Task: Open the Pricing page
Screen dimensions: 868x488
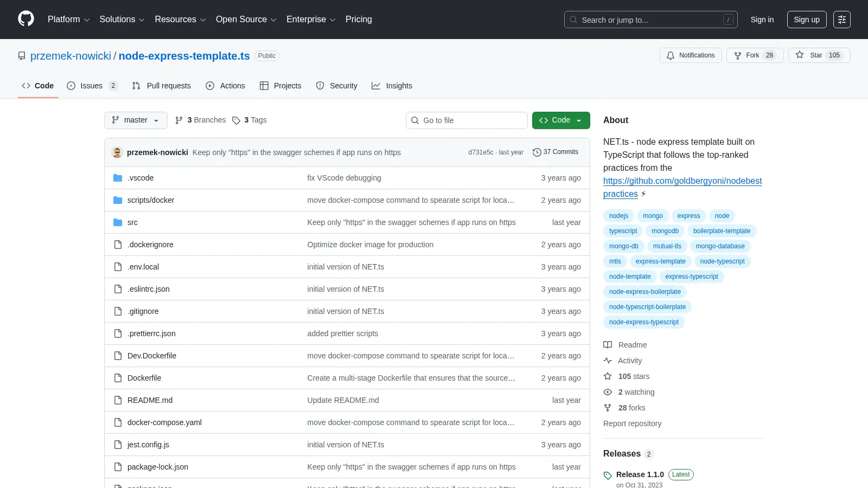Action: (359, 20)
